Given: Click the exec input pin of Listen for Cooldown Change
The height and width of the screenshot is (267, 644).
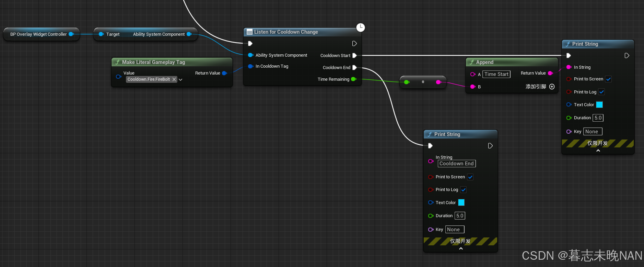Looking at the screenshot, I should [250, 43].
